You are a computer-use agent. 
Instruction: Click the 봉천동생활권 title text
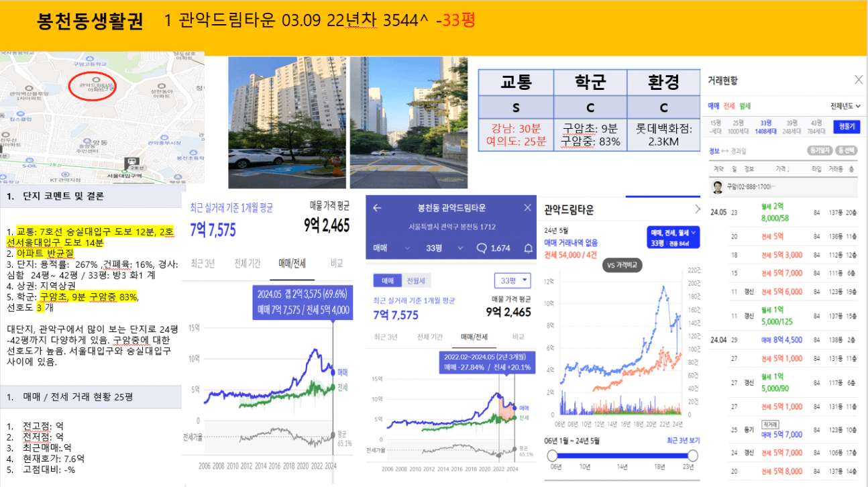click(90, 21)
